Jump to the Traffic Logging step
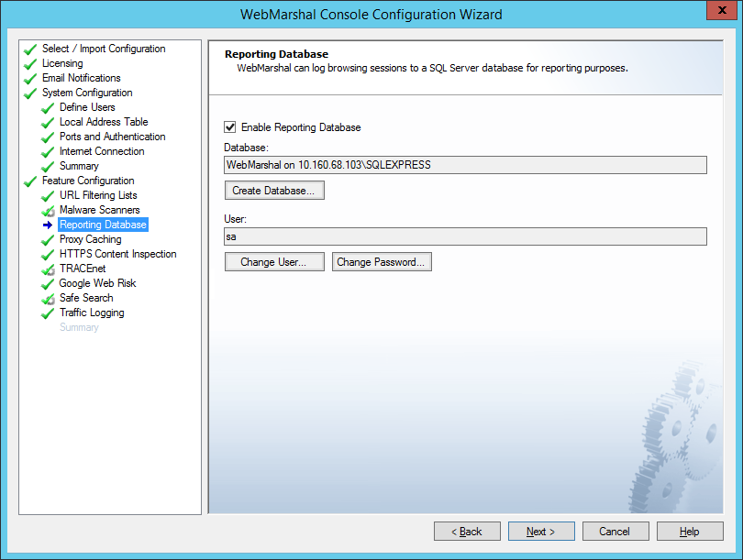The image size is (743, 560). 92,313
